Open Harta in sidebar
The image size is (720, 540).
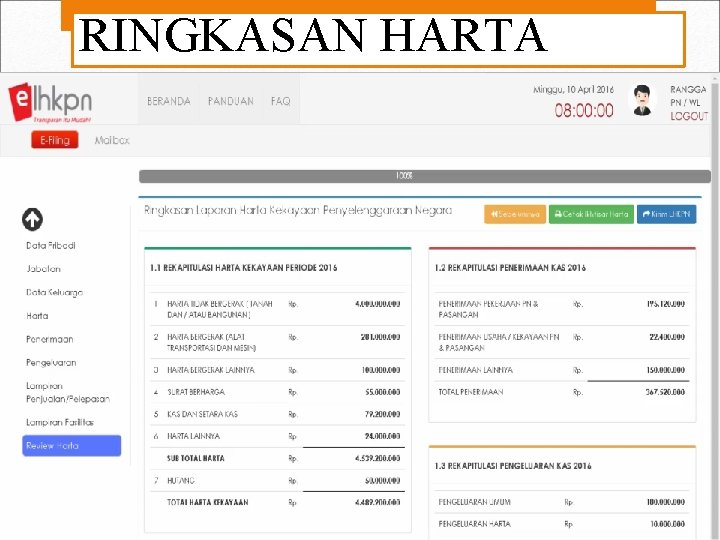coord(37,316)
